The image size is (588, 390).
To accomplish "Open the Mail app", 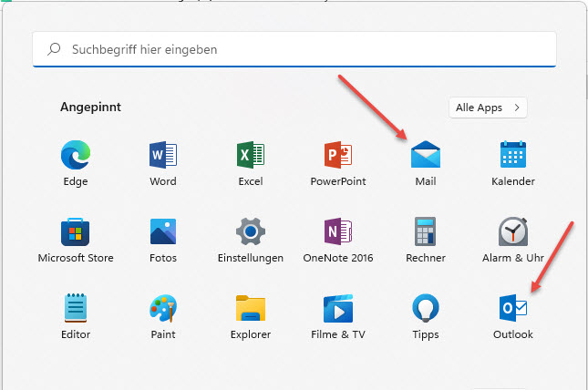I will 425,157.
